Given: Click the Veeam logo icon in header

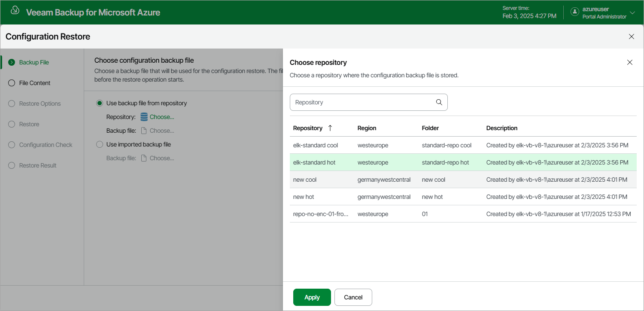Looking at the screenshot, I should (x=15, y=10).
